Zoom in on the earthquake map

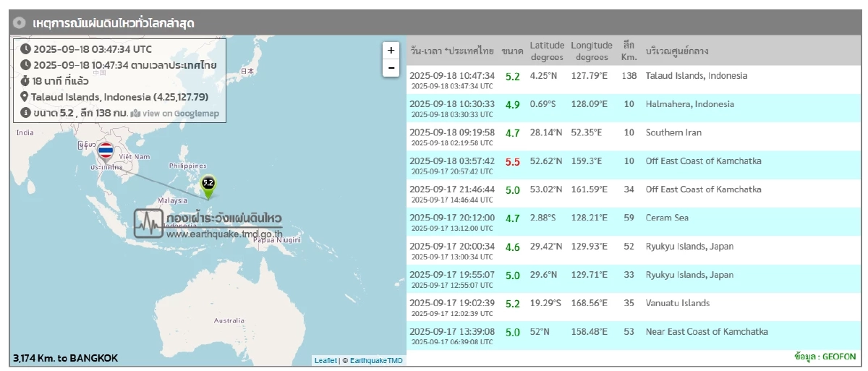pos(391,51)
